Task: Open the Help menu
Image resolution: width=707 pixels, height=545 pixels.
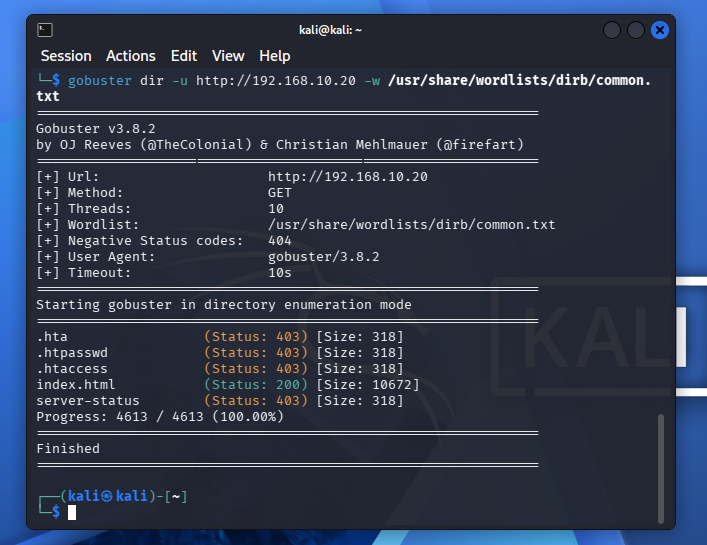Action: pos(275,56)
